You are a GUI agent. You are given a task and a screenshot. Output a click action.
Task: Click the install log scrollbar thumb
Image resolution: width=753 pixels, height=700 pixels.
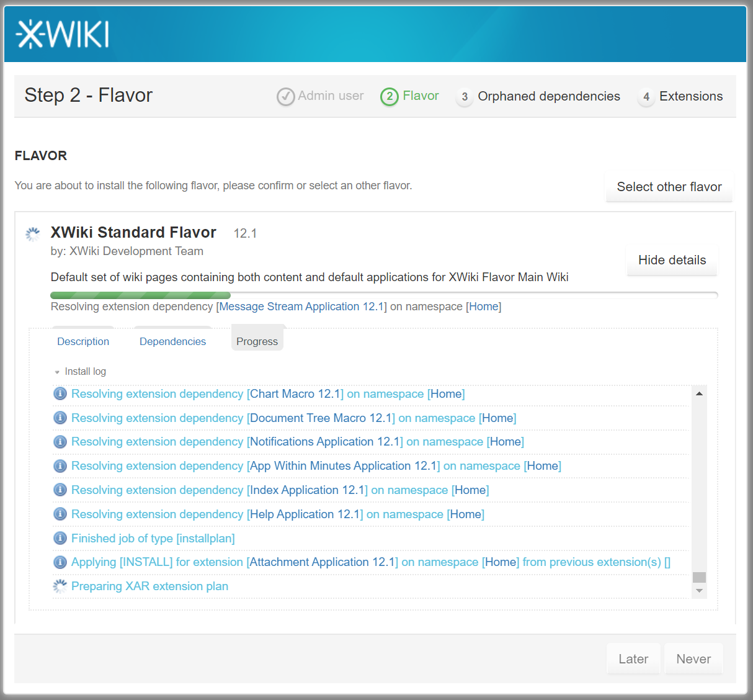click(x=699, y=577)
